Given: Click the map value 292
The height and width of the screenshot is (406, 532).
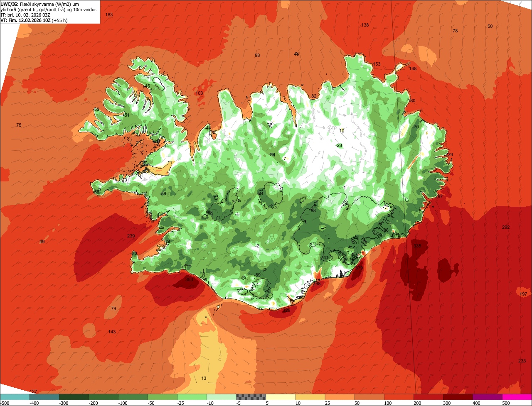Looking at the screenshot, I should click(x=506, y=227).
